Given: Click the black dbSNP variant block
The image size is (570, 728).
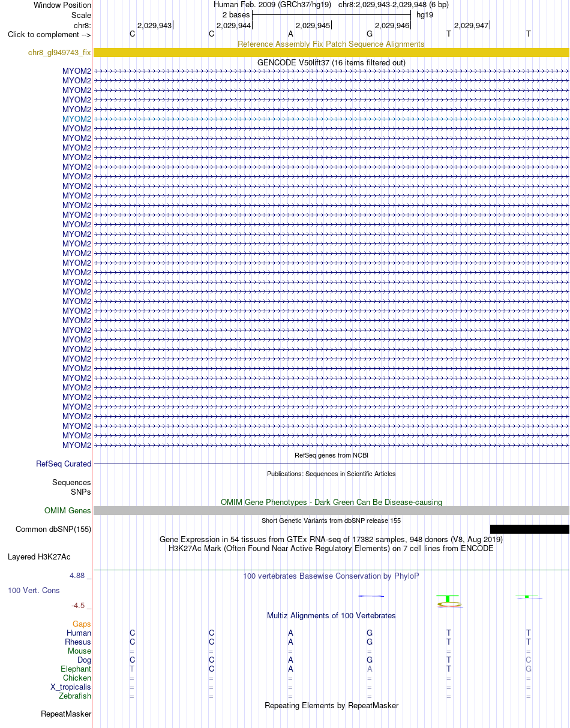Looking at the screenshot, I should [x=530, y=529].
